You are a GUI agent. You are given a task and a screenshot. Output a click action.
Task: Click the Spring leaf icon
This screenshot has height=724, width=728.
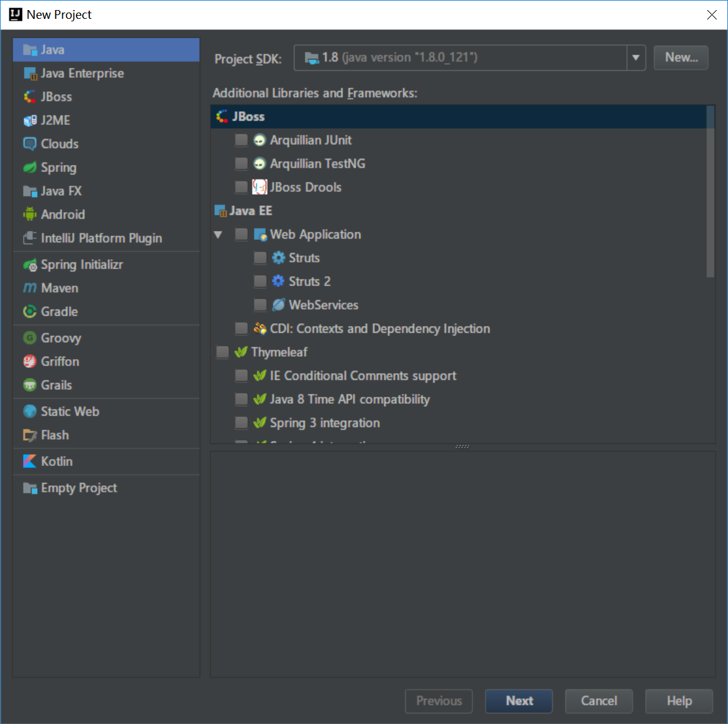(x=30, y=167)
